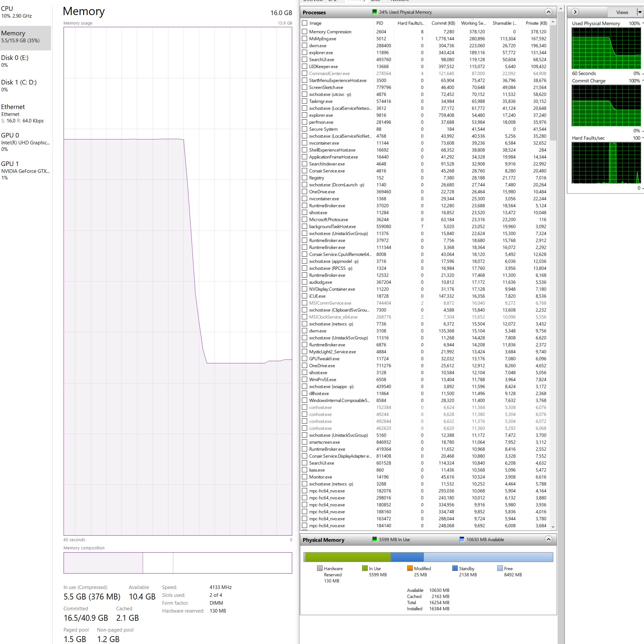Open the Views dropdown arrow

click(x=640, y=12)
